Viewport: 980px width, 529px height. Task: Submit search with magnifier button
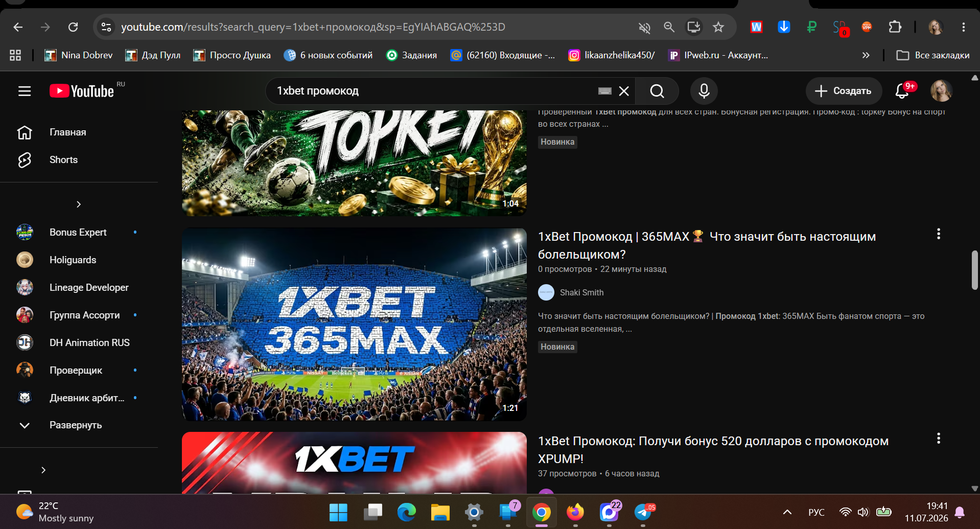pos(657,91)
